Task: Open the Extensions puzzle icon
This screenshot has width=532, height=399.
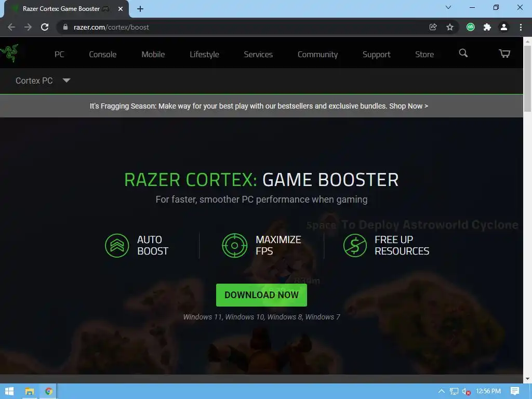Action: coord(487,27)
